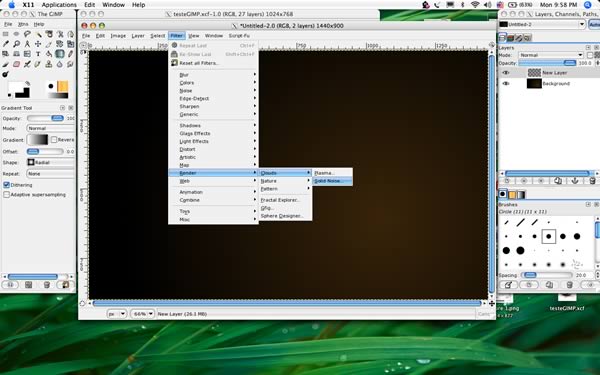The width and height of the screenshot is (600, 375).
Task: Click the orange active pattern swatch in toolbox
Action: coord(63,86)
